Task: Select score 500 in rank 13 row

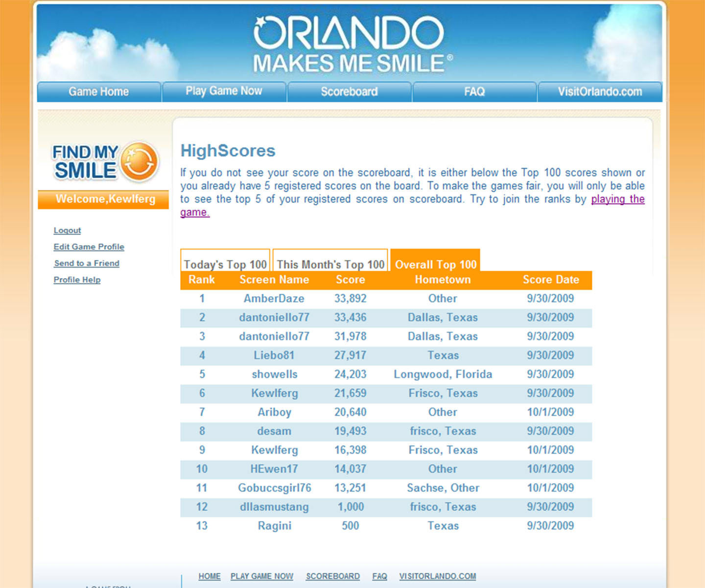Action: pyautogui.click(x=351, y=526)
